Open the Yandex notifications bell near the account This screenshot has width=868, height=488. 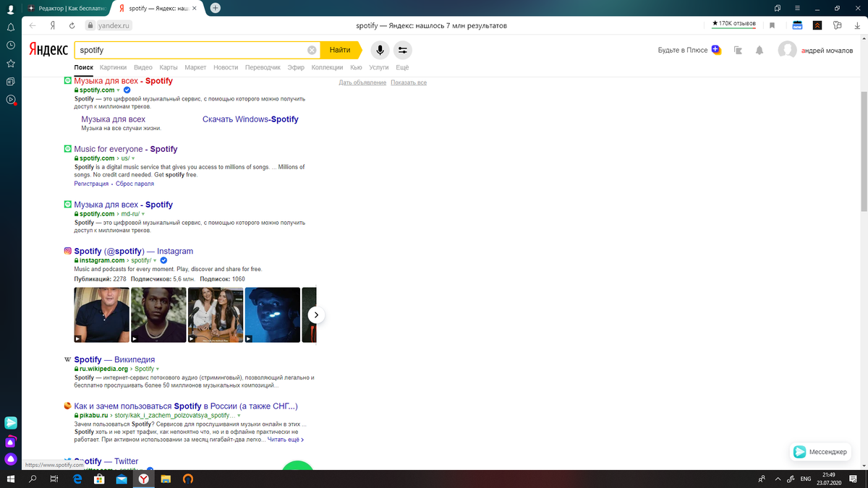759,51
